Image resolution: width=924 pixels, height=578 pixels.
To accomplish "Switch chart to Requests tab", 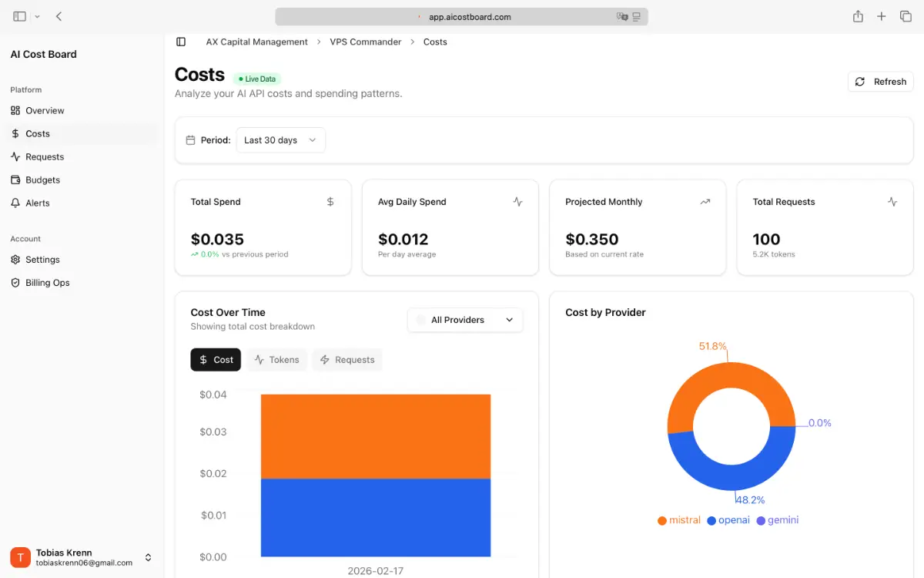I will point(347,360).
